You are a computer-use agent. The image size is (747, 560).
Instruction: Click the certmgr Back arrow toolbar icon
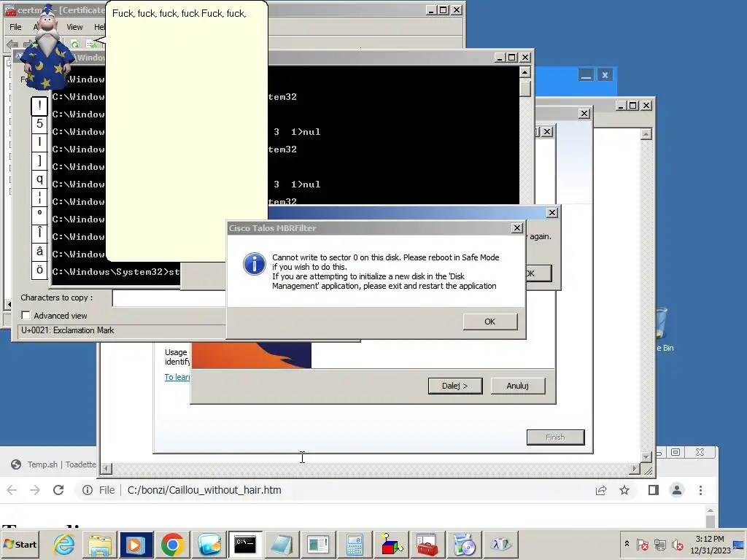(12, 44)
